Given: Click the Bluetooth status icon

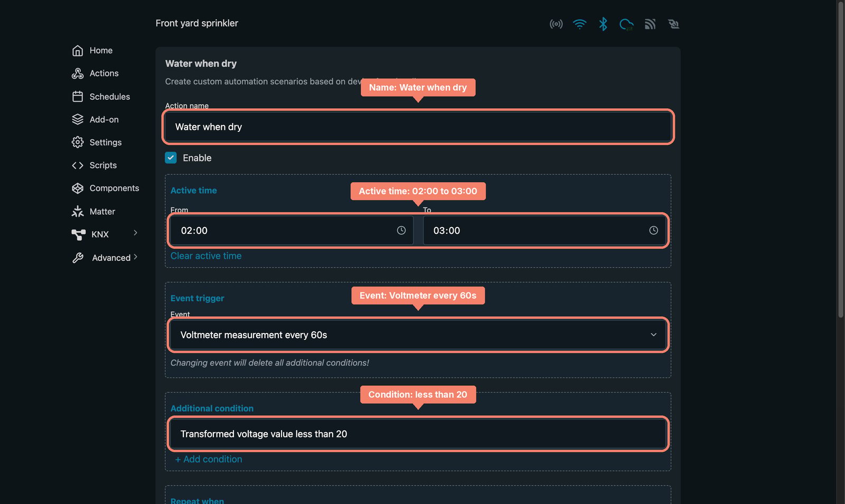Looking at the screenshot, I should (x=603, y=24).
